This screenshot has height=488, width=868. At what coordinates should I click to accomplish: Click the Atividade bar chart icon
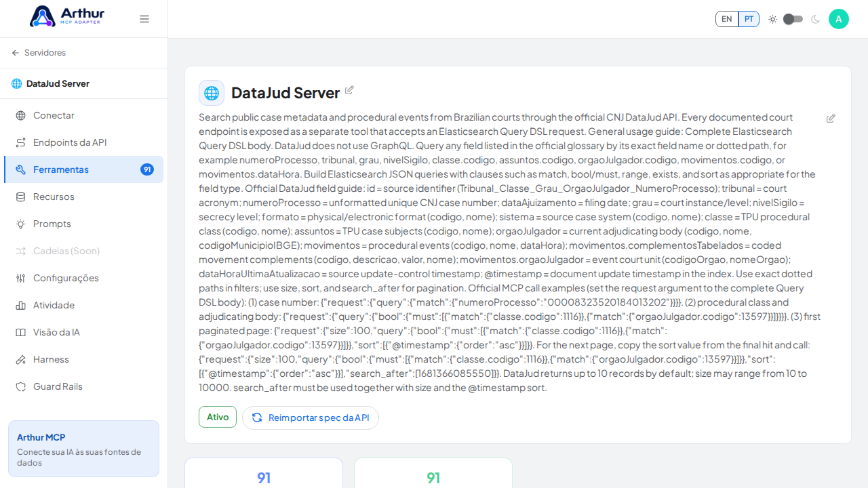click(21, 305)
